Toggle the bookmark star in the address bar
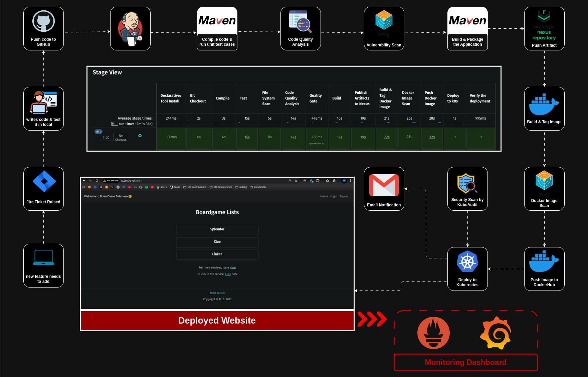 [296, 180]
